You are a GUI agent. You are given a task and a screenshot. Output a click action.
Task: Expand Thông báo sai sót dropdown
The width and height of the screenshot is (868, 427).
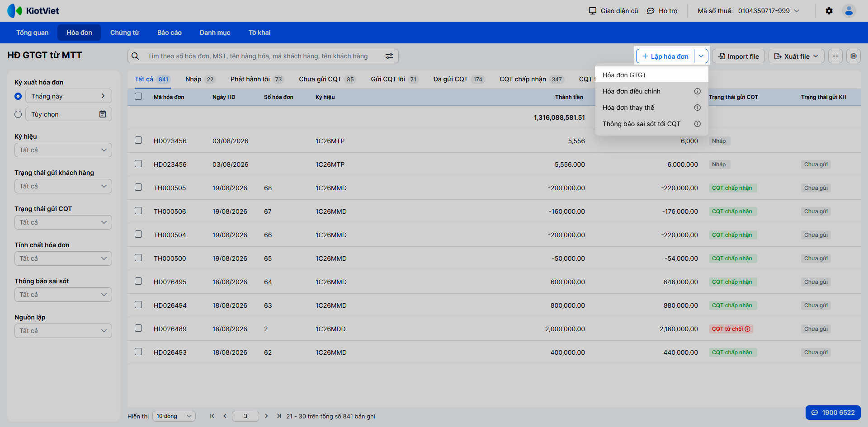coord(63,295)
